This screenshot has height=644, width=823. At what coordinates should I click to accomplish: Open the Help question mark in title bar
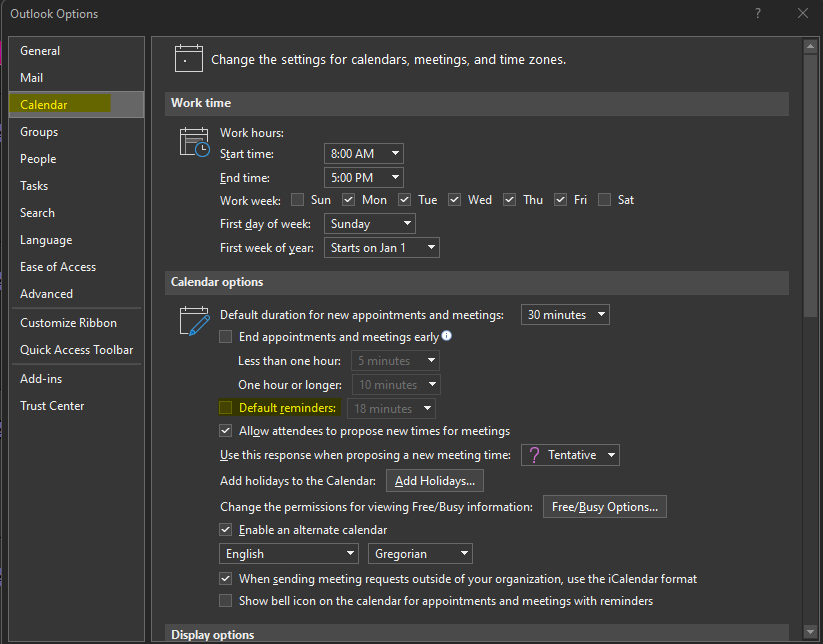click(x=758, y=13)
